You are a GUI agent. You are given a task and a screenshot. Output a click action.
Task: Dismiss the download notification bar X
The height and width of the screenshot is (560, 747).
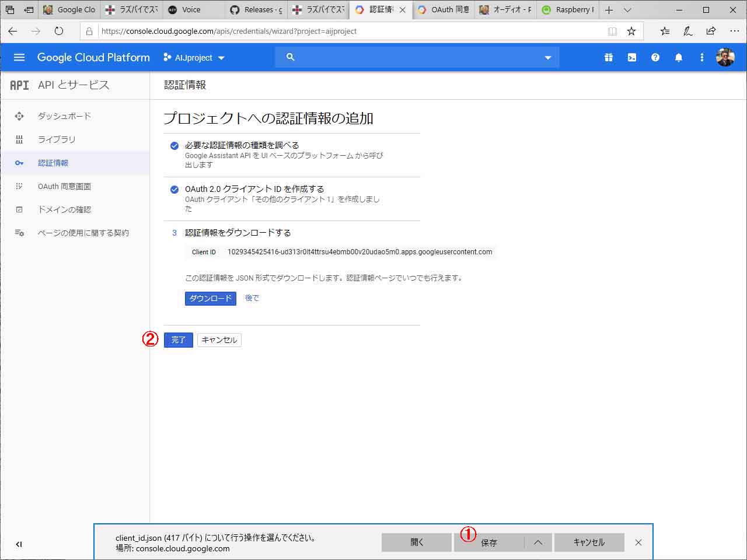pos(638,542)
